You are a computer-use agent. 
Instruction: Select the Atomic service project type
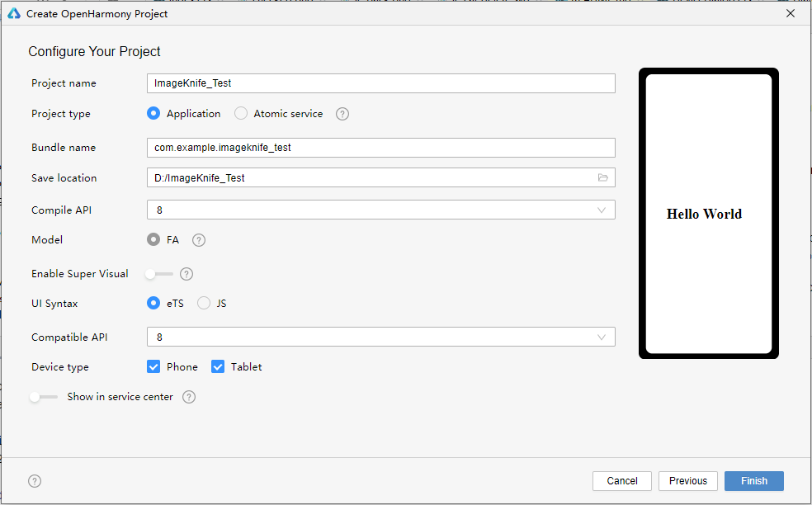pos(241,114)
